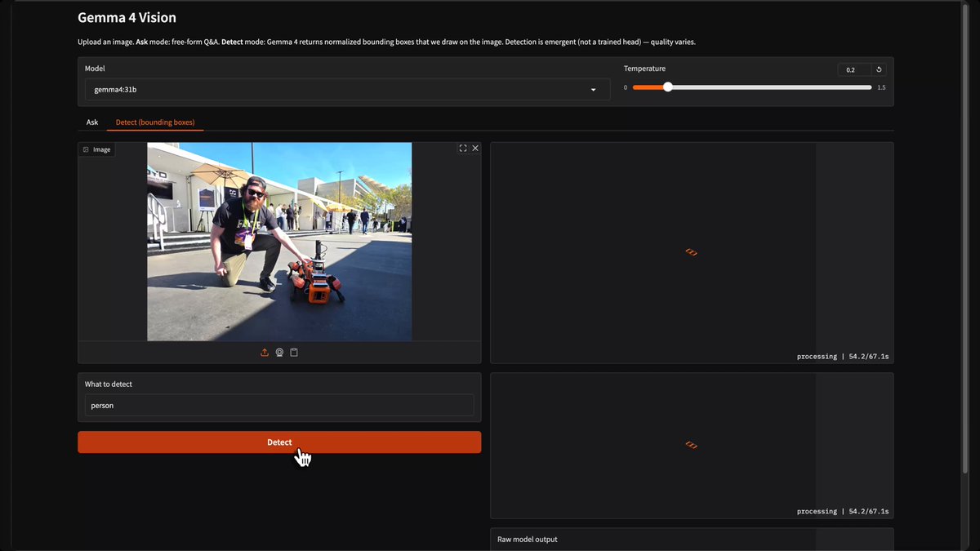Click the spinner in the upper output panel
Screen dimensions: 980x551
point(691,252)
